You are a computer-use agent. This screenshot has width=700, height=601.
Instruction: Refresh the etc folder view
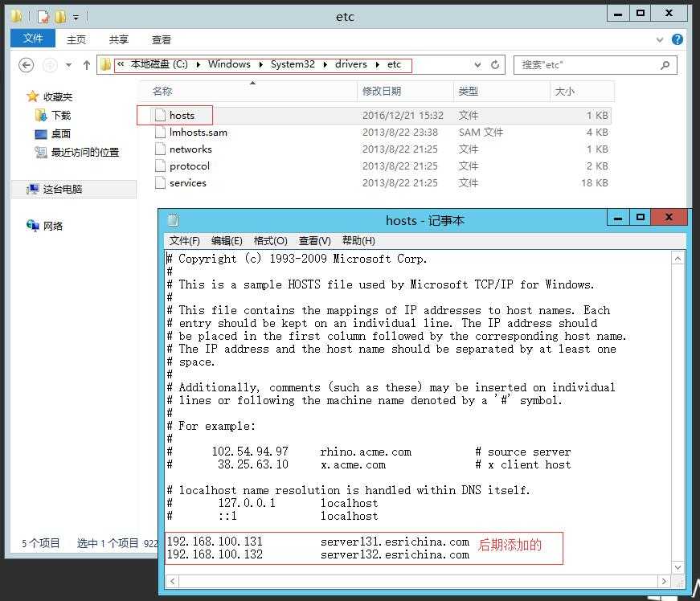(494, 65)
